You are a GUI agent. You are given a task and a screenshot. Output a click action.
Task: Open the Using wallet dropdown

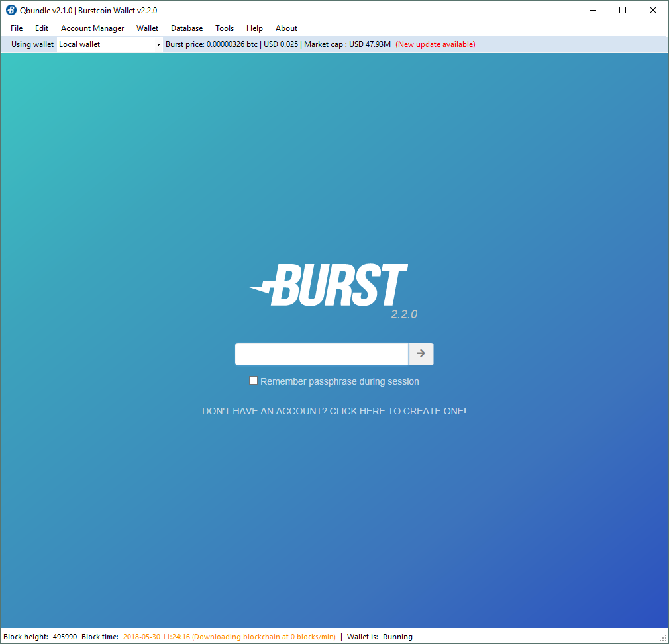110,44
